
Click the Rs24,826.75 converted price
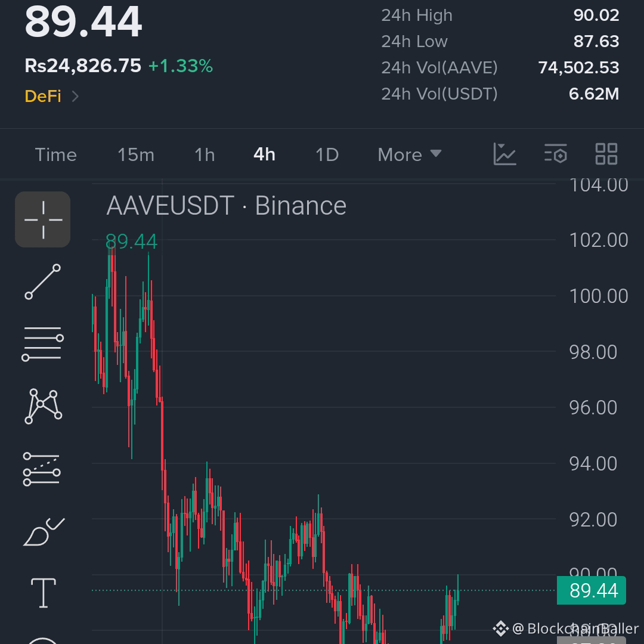point(82,66)
